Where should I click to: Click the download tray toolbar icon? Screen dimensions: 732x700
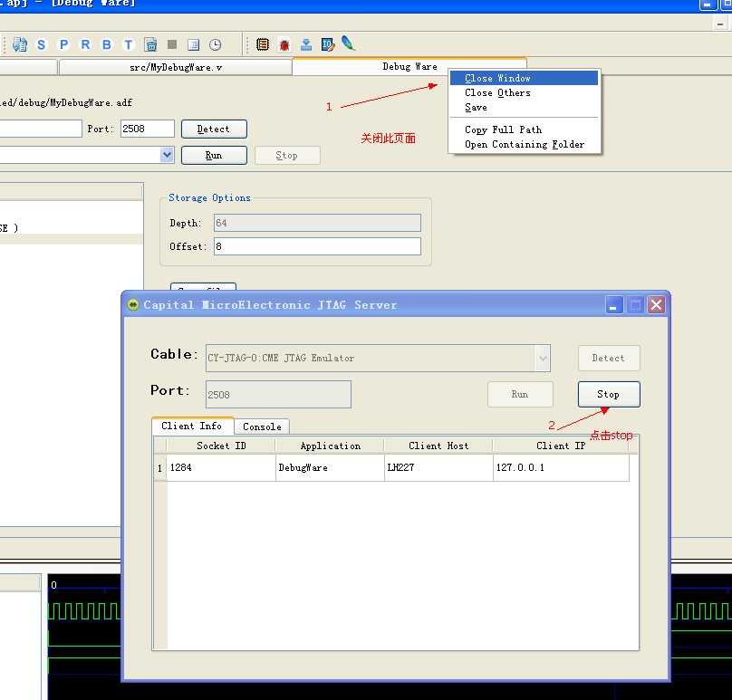click(x=306, y=44)
